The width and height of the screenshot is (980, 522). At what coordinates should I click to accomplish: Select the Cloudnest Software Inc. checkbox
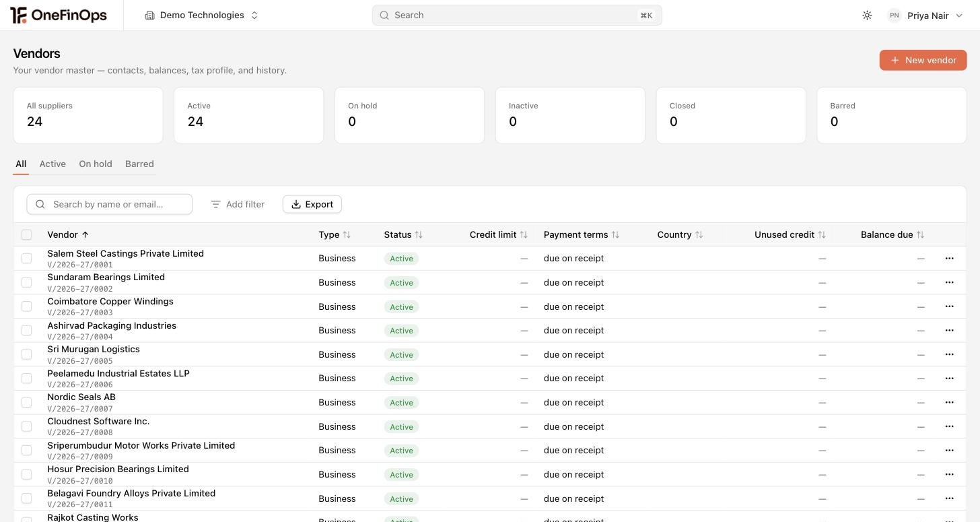point(26,426)
